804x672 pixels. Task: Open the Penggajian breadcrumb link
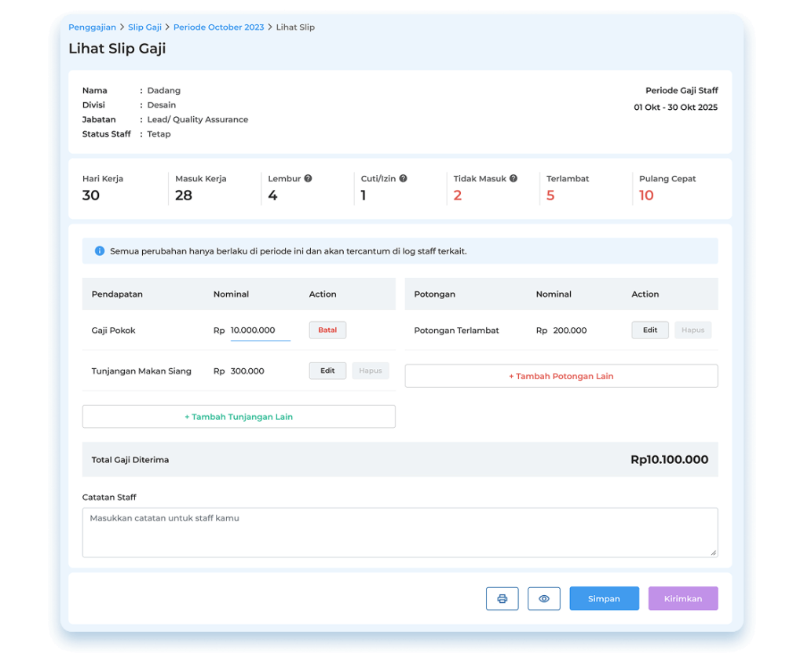pyautogui.click(x=92, y=27)
